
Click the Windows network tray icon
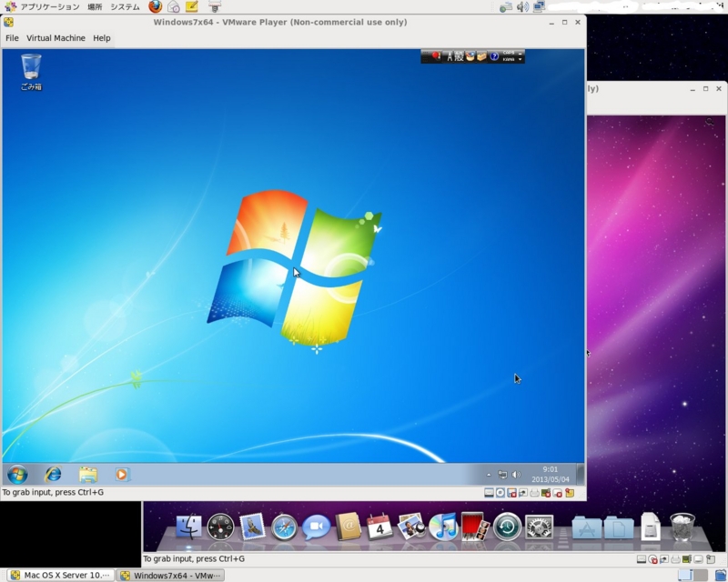click(502, 475)
